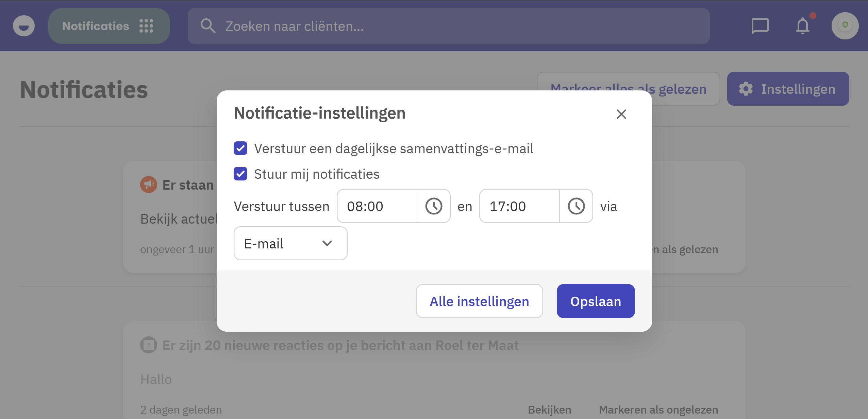Screen dimensions: 868x419
Task: Click the app logo in top bar
Action: click(x=24, y=26)
